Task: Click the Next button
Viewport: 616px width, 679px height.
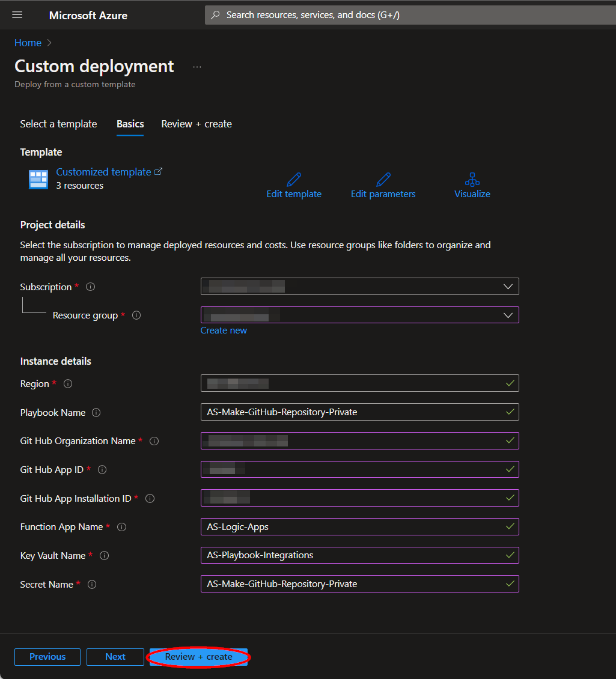Action: click(115, 657)
